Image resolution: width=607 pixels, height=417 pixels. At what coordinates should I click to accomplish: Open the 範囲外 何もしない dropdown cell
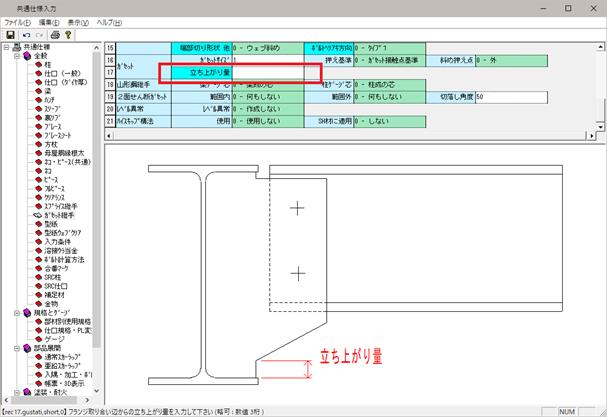click(x=389, y=97)
